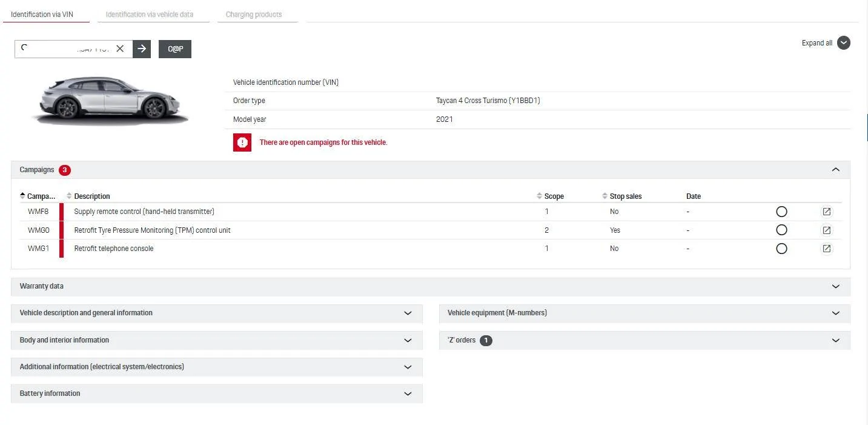Click 'Supply remote control (hand-held transmitter)' description
868x425 pixels.
pos(144,212)
